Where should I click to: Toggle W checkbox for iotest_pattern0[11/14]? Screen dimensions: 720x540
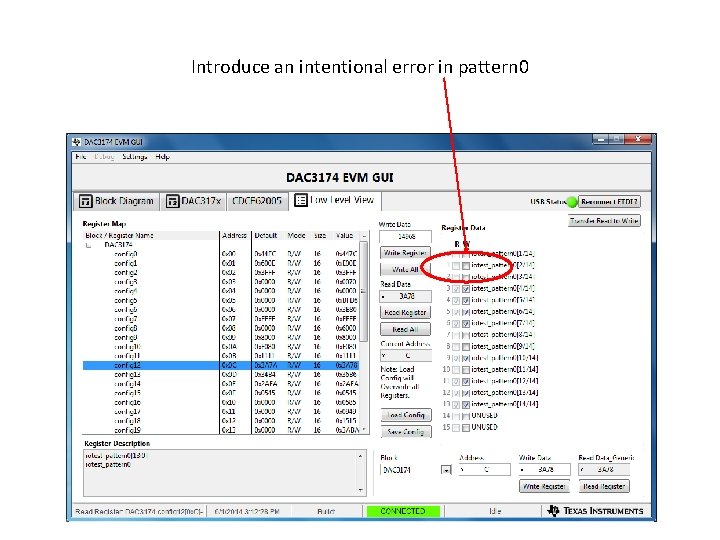466,370
